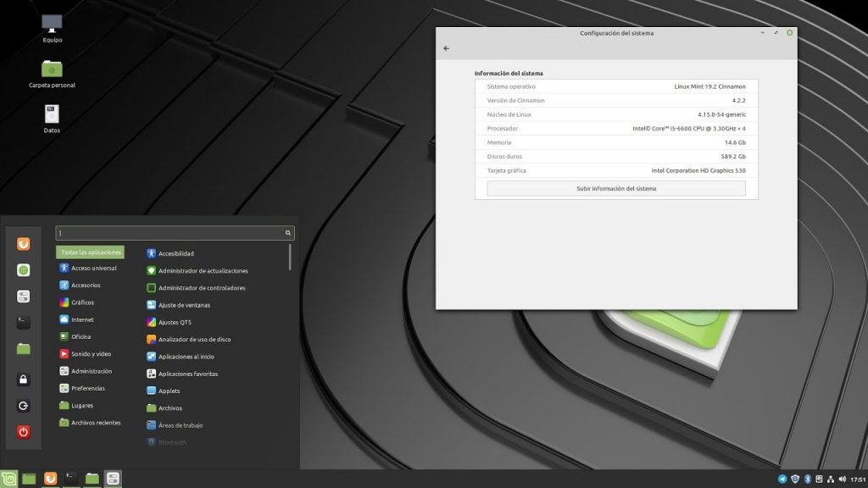This screenshot has width=868, height=488.
Task: Click the Información del sistema heading
Action: (509, 73)
